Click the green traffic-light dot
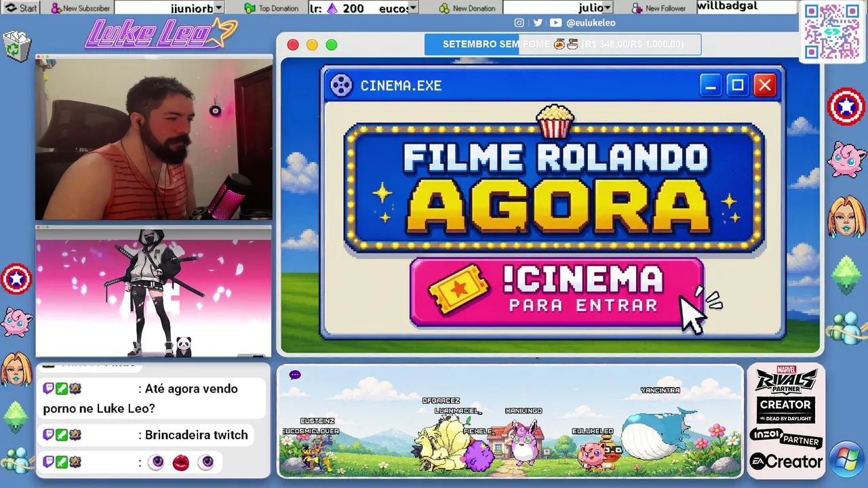This screenshot has height=488, width=868. (332, 45)
